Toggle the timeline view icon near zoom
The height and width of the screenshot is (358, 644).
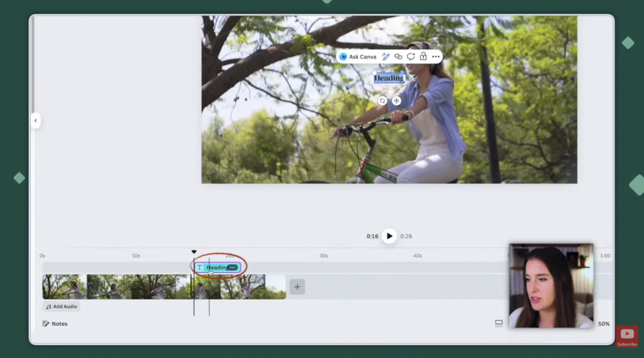(499, 323)
